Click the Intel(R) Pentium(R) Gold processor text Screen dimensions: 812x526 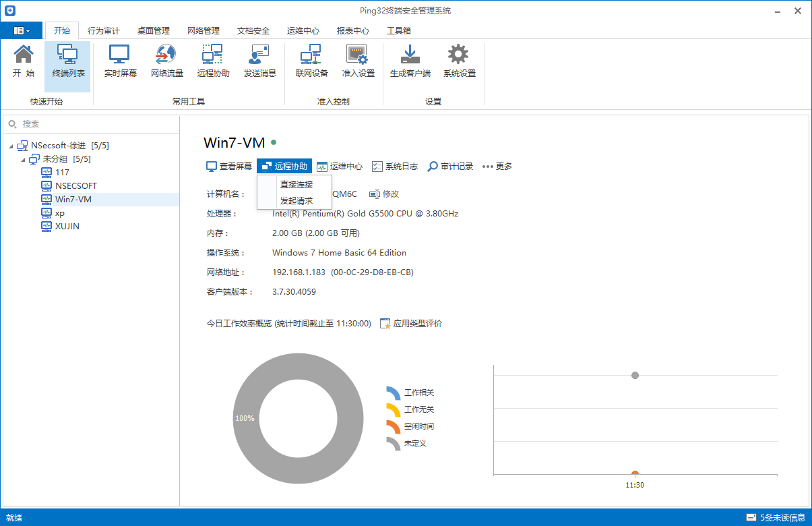coord(365,213)
